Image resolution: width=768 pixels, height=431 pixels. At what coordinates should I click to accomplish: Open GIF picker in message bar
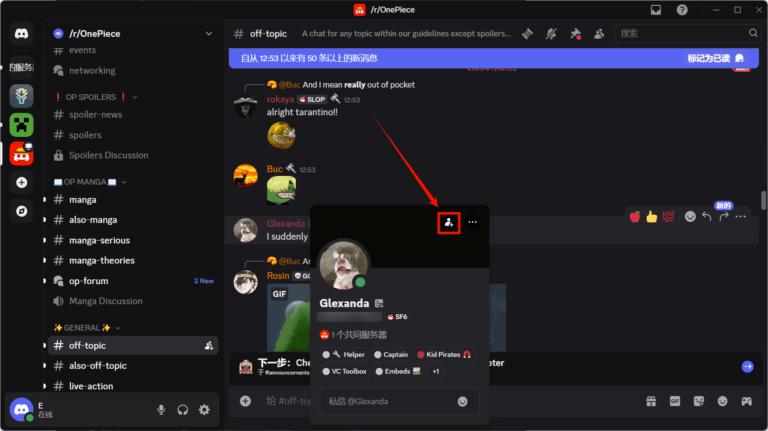(x=675, y=402)
